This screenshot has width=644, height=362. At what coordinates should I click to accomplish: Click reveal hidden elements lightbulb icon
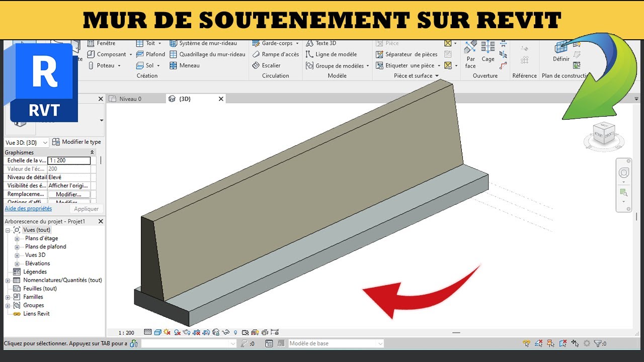point(235,332)
